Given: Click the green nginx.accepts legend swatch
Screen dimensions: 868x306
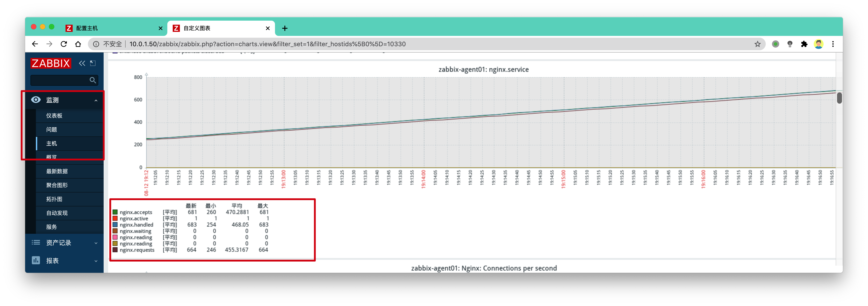Looking at the screenshot, I should (x=115, y=212).
